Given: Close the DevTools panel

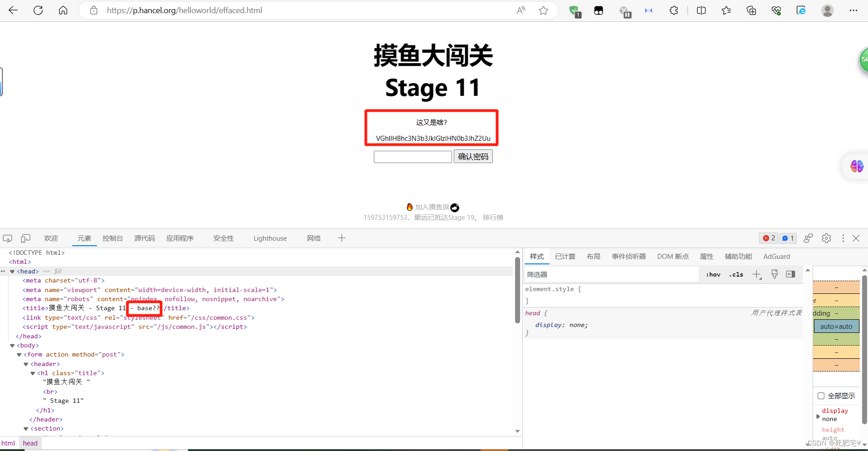Looking at the screenshot, I should pos(856,238).
